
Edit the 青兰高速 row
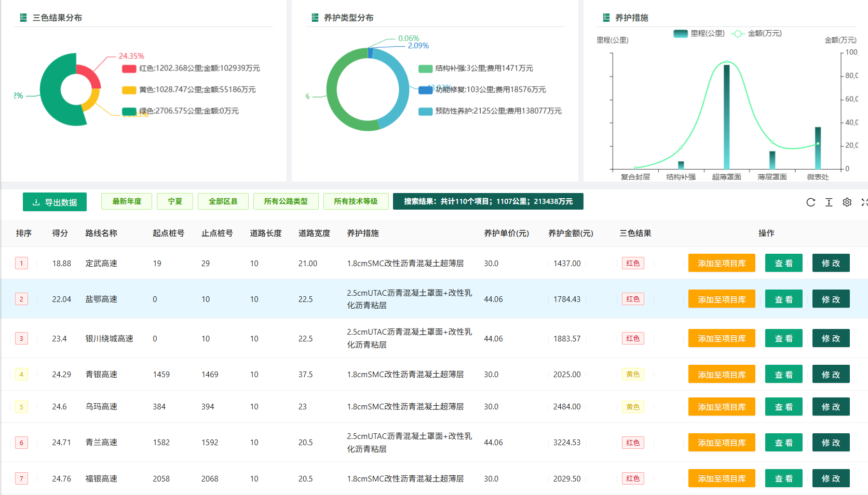click(831, 443)
